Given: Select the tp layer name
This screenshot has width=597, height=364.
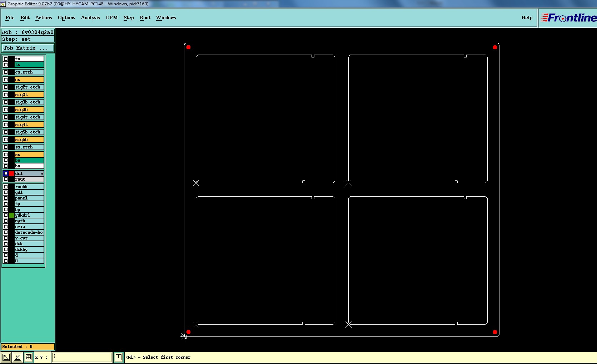Looking at the screenshot, I should pyautogui.click(x=29, y=204).
